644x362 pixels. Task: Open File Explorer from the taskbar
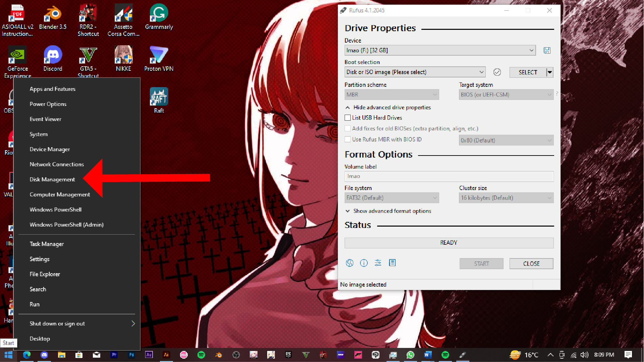click(62, 355)
